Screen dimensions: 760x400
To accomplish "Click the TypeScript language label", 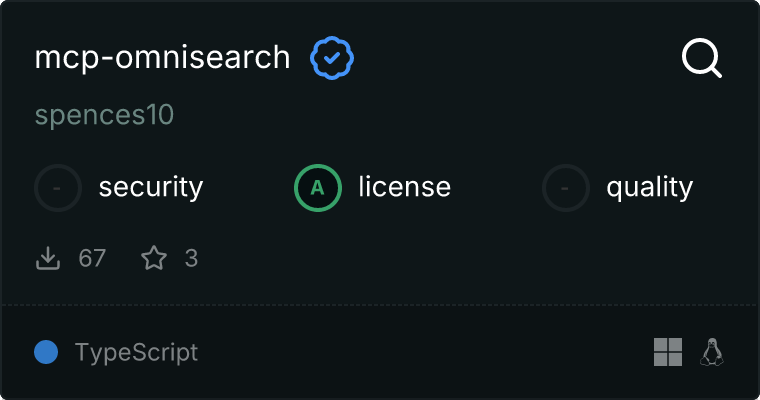I will click(136, 352).
